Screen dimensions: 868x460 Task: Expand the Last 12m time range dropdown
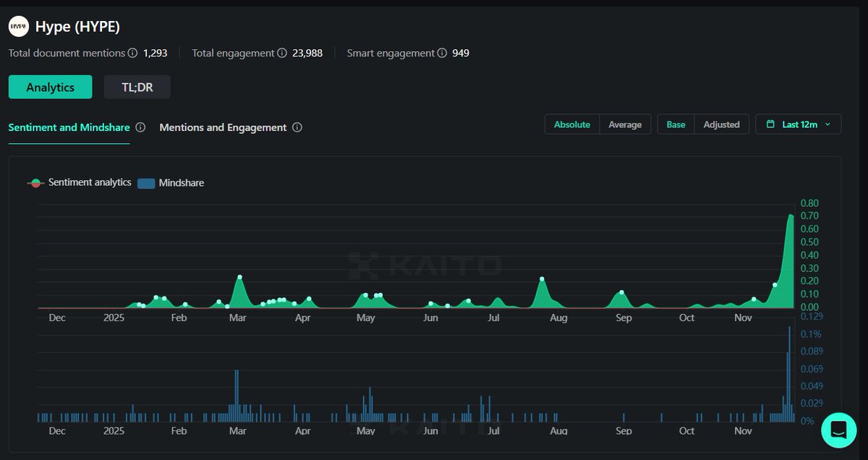[x=799, y=124]
